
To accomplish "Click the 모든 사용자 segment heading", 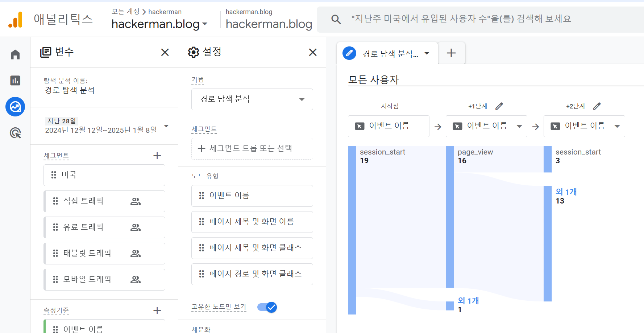I will click(373, 80).
